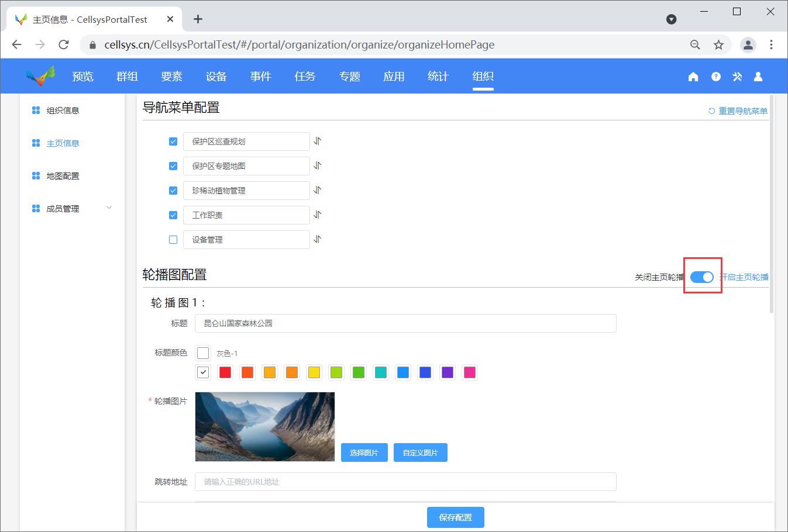Open the 专题 top menu
Image resolution: width=788 pixels, height=532 pixels.
point(349,77)
